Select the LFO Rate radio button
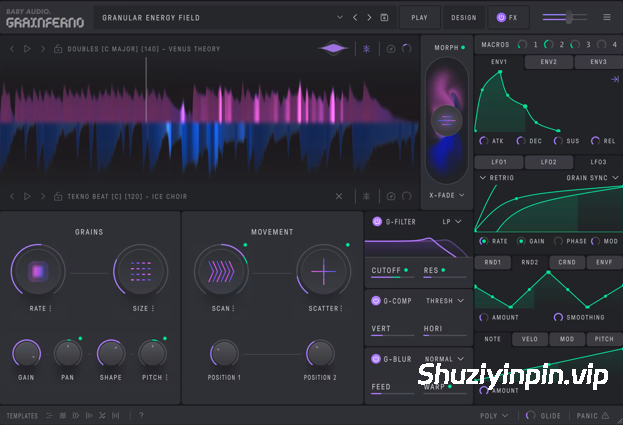 [x=484, y=241]
